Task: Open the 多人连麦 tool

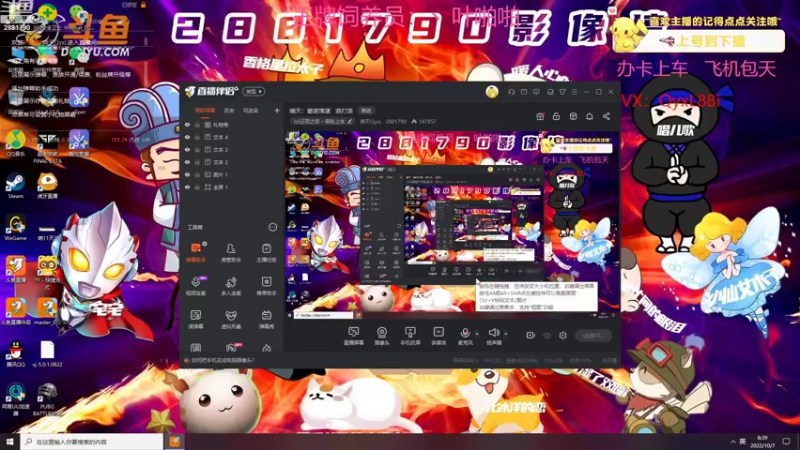Action: click(231, 286)
